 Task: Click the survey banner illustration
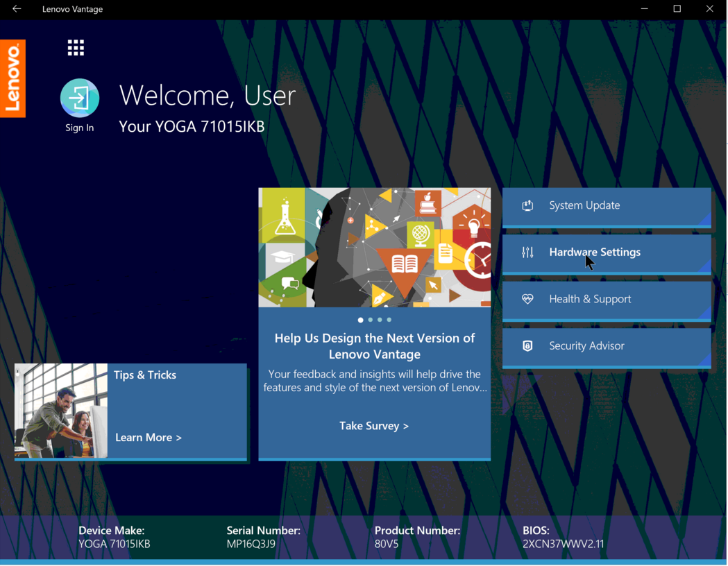click(x=374, y=247)
